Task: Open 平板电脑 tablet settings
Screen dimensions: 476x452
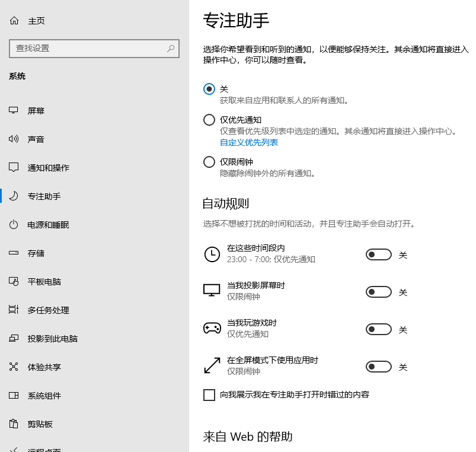Action: tap(14, 281)
